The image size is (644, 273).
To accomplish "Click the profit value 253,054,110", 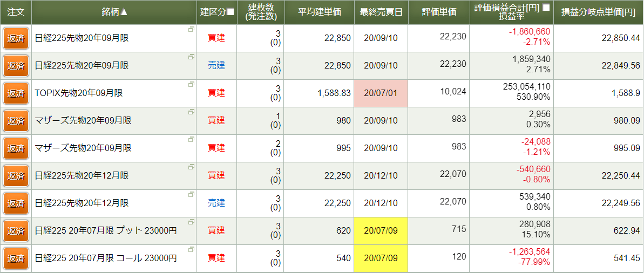I will point(526,86).
